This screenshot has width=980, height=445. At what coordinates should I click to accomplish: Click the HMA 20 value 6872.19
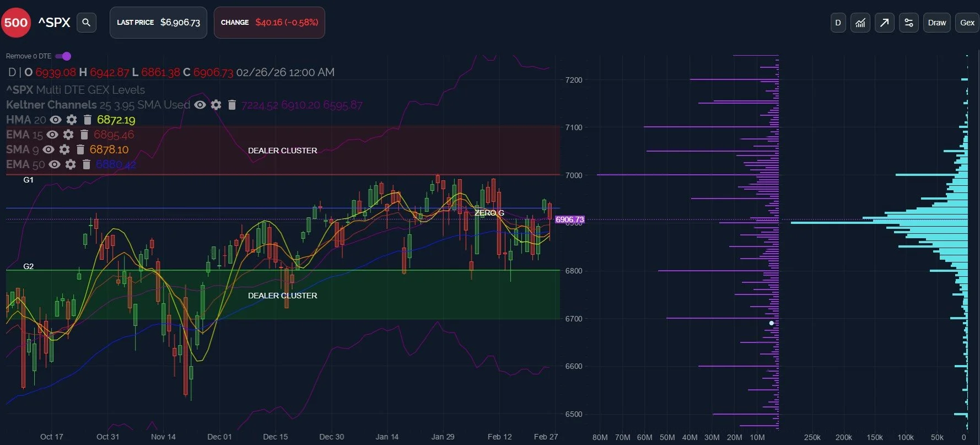[116, 120]
